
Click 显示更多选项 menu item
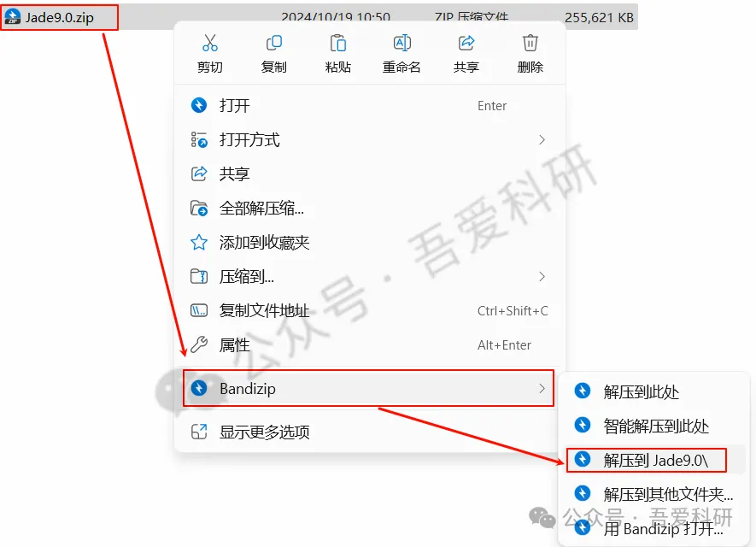point(370,432)
